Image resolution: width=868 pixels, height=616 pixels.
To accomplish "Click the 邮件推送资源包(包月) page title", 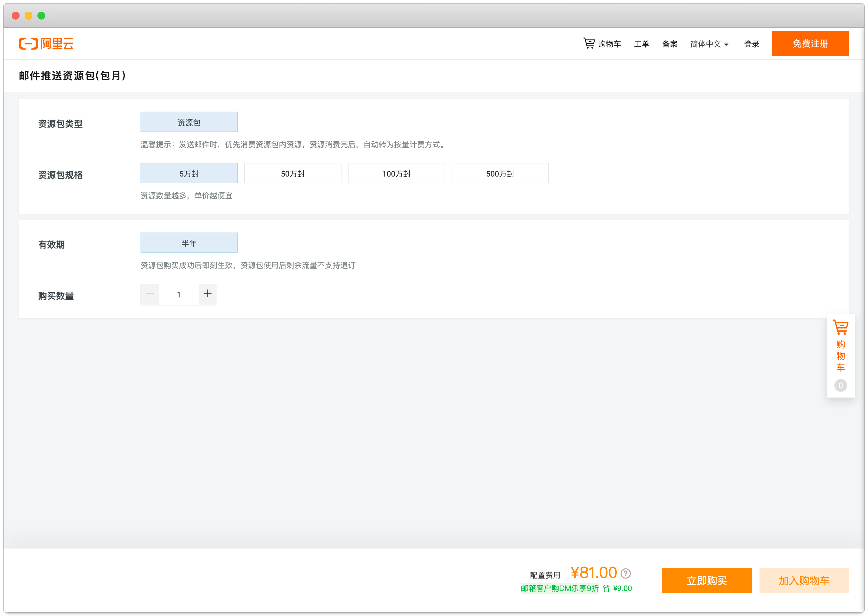I will tap(72, 75).
